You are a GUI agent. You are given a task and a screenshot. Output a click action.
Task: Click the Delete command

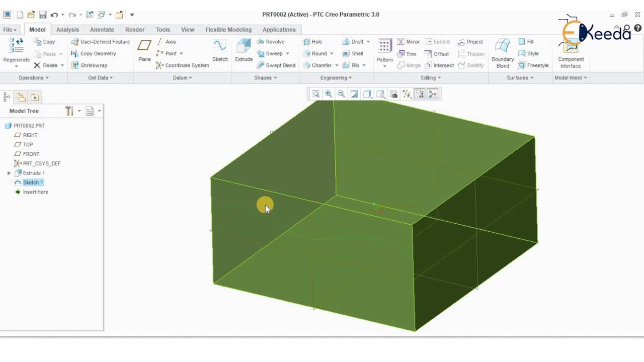tap(46, 65)
